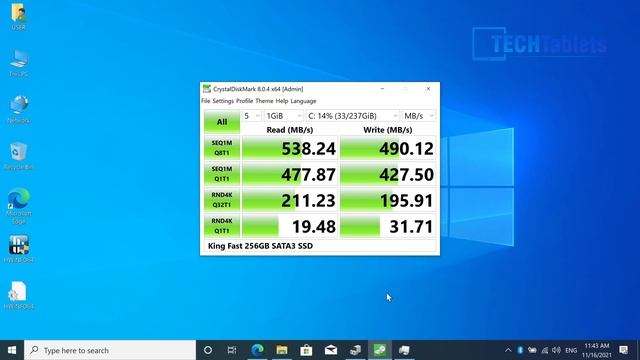Click the Write (MB/s) column header

[388, 130]
